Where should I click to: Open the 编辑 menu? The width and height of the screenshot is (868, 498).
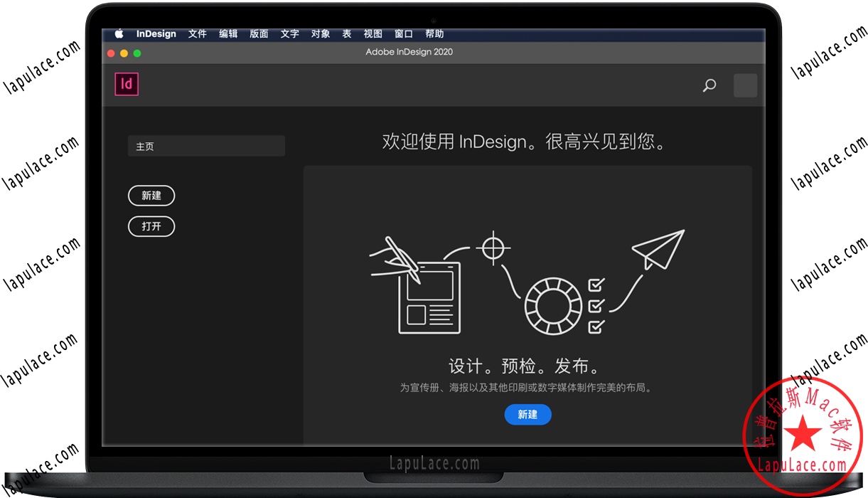pos(228,34)
